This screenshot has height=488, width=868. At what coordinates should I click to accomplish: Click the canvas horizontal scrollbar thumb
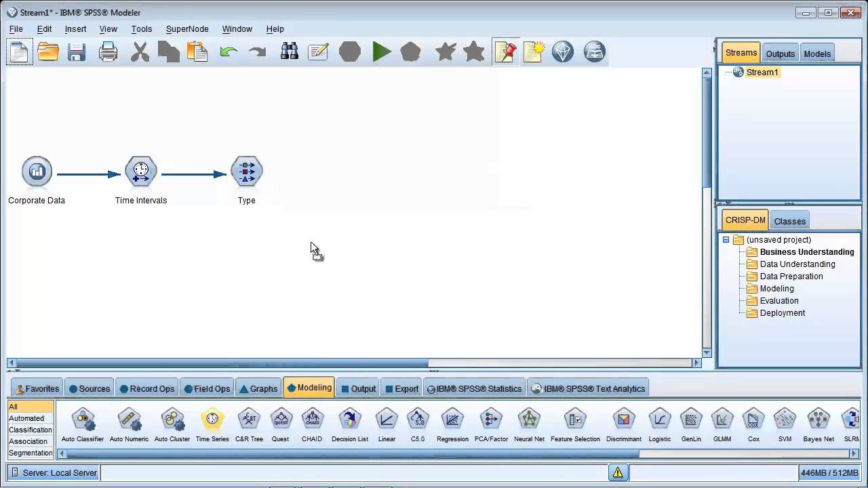coord(222,363)
